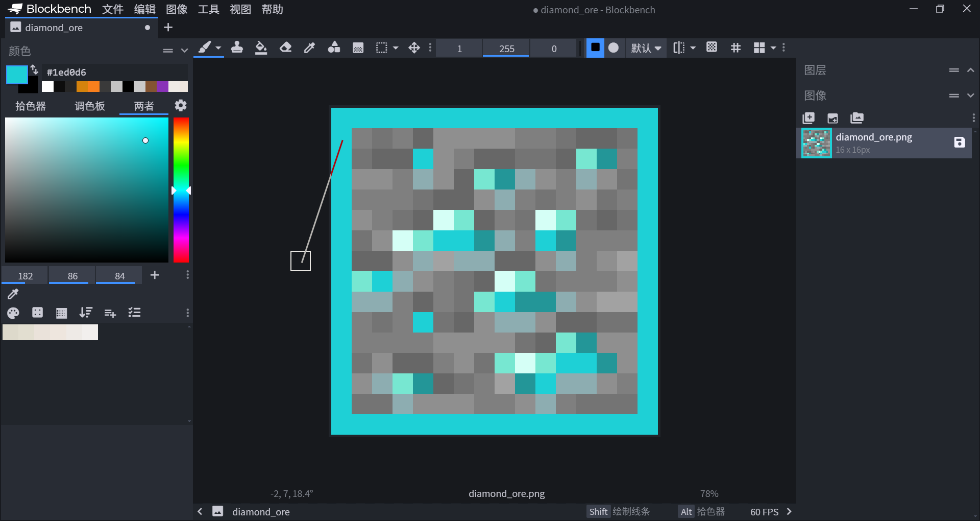The image size is (980, 521).
Task: Add current color to palette
Action: (155, 275)
